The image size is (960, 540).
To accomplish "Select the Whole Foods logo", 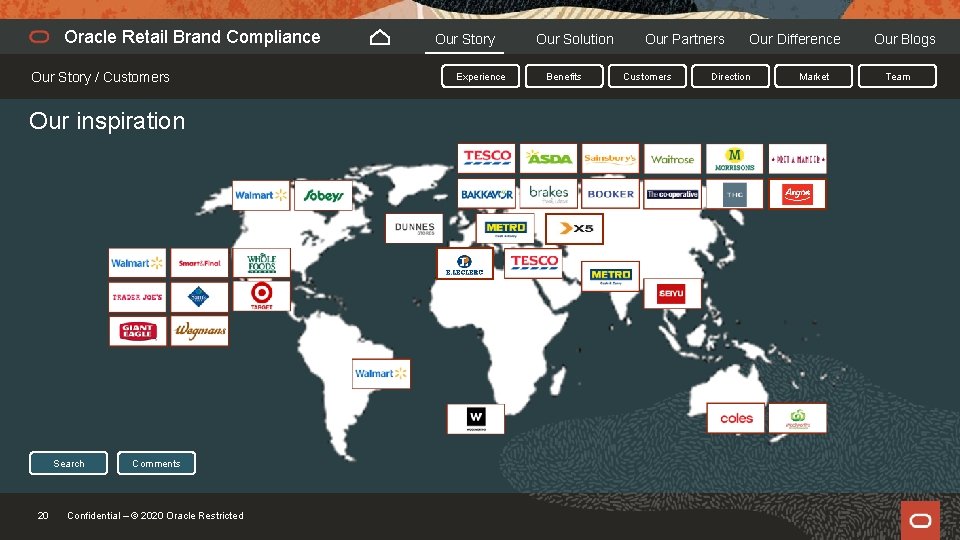I will pos(261,263).
